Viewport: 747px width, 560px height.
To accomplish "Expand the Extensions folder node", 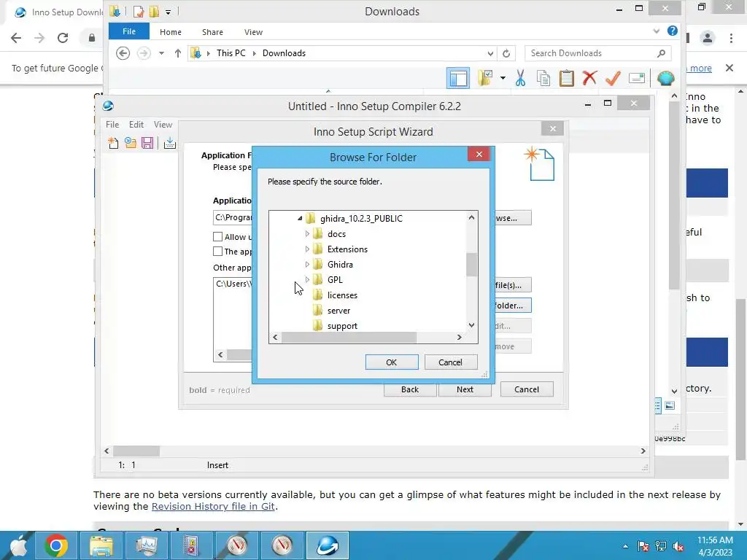I will (307, 249).
